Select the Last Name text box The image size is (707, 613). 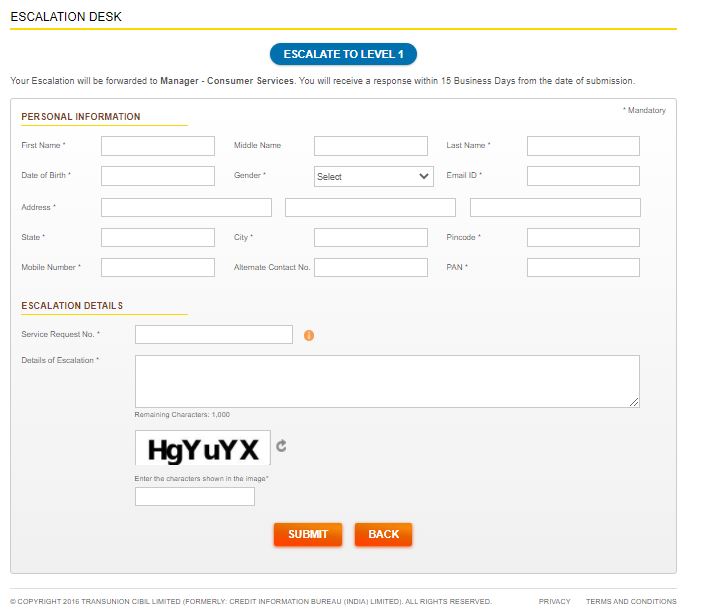(x=583, y=146)
